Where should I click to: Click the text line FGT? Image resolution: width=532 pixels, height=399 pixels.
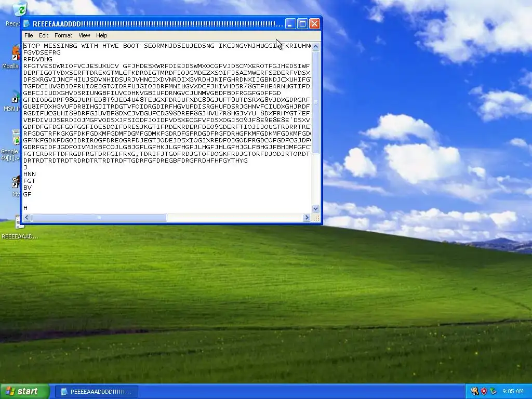click(29, 181)
